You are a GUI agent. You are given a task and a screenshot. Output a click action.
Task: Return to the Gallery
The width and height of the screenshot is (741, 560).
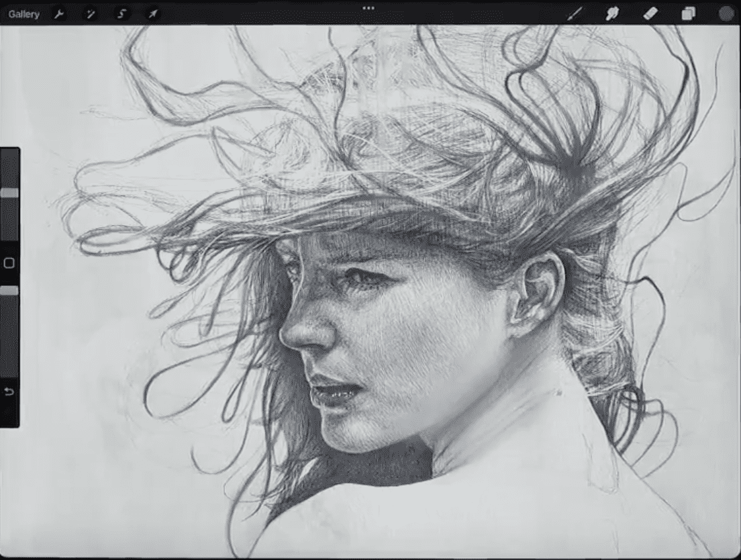pyautogui.click(x=23, y=14)
